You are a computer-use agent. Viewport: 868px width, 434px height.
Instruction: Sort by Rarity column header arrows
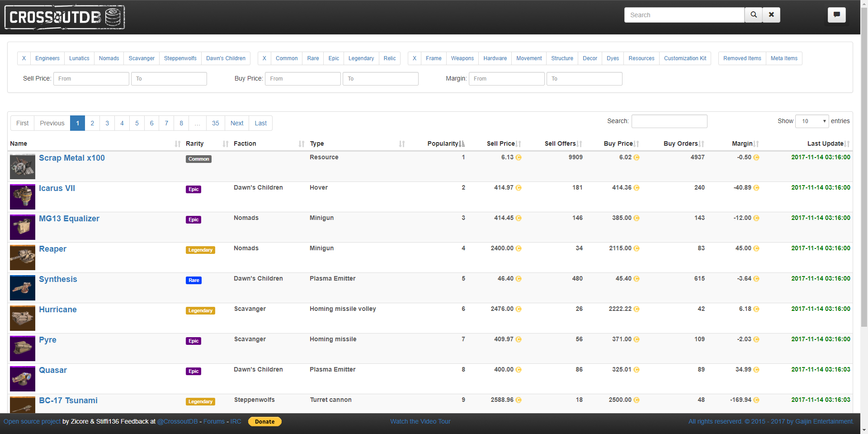(226, 144)
